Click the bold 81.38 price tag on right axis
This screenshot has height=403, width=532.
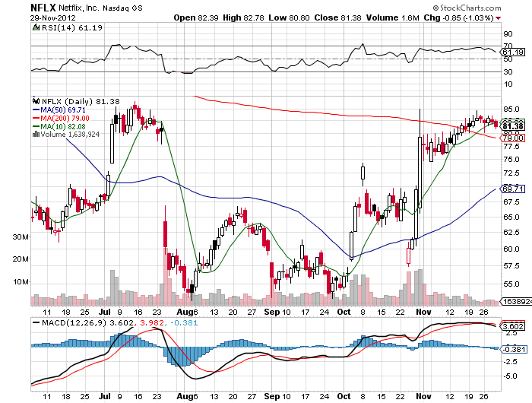point(513,127)
